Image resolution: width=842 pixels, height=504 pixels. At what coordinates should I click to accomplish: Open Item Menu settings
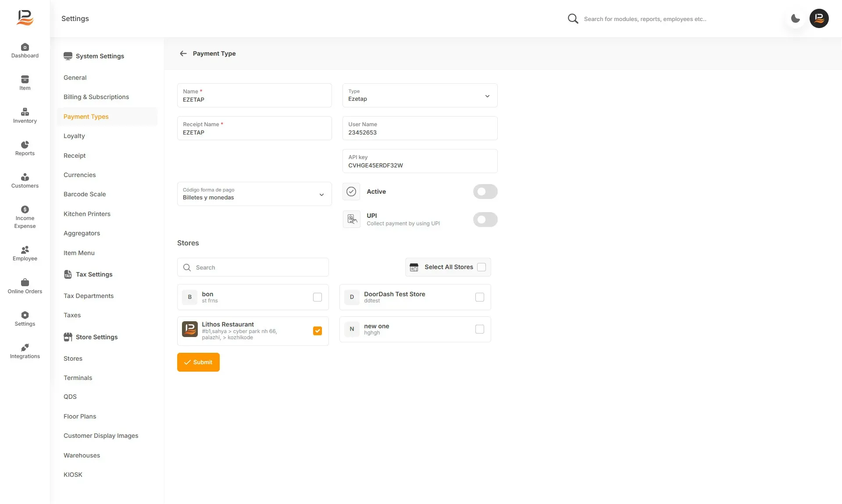point(79,253)
